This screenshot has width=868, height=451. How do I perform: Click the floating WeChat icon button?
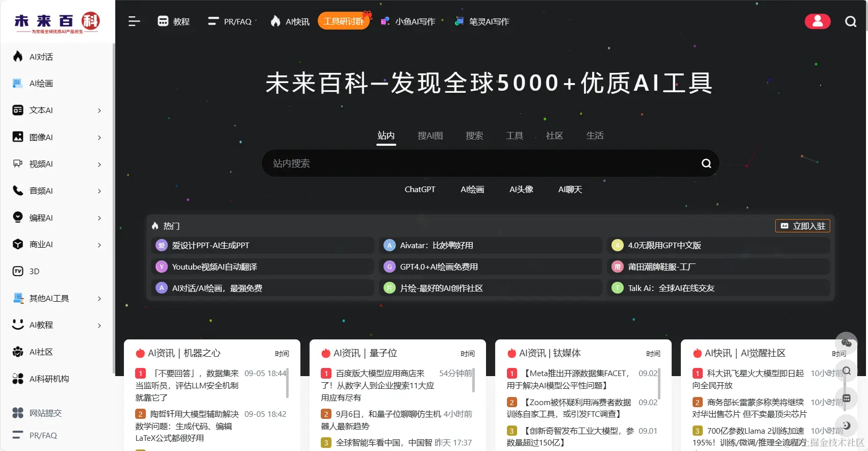pos(847,343)
